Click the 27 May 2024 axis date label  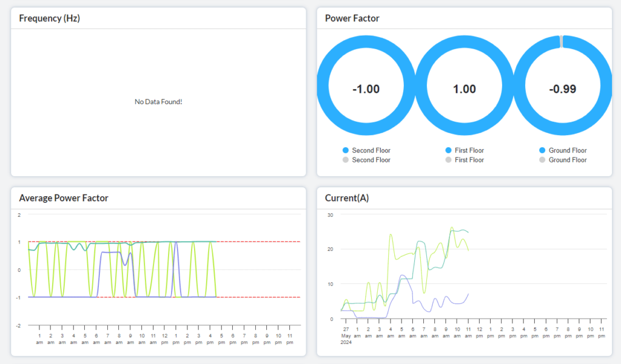tap(346, 335)
